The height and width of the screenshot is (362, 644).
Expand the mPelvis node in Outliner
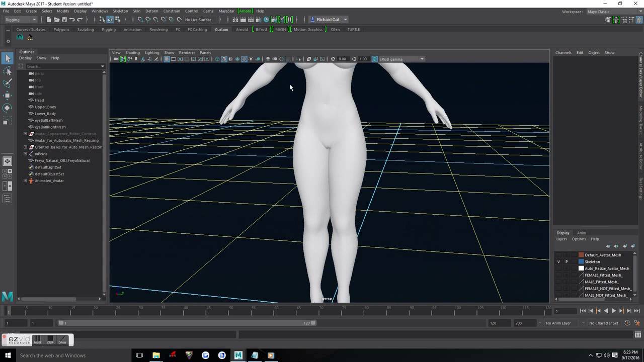point(25,154)
